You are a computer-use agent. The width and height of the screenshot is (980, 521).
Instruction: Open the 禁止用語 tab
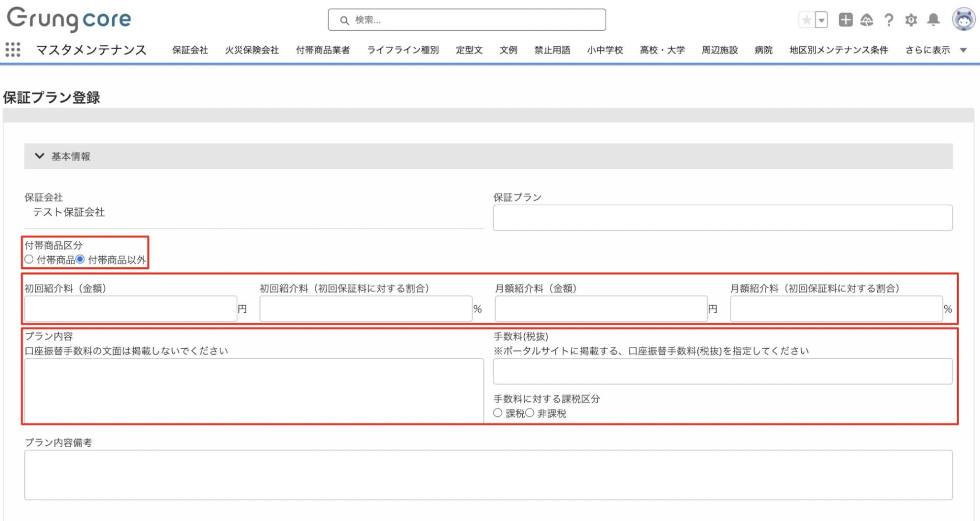552,50
